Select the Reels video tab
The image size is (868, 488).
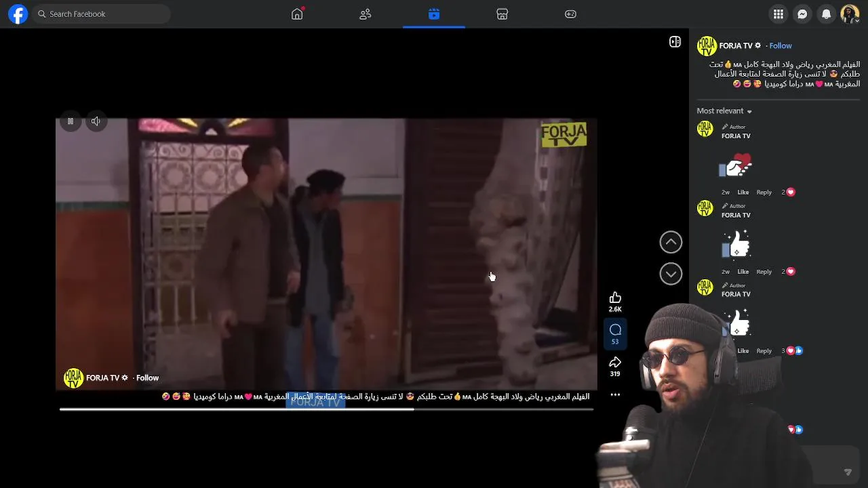[x=434, y=14]
